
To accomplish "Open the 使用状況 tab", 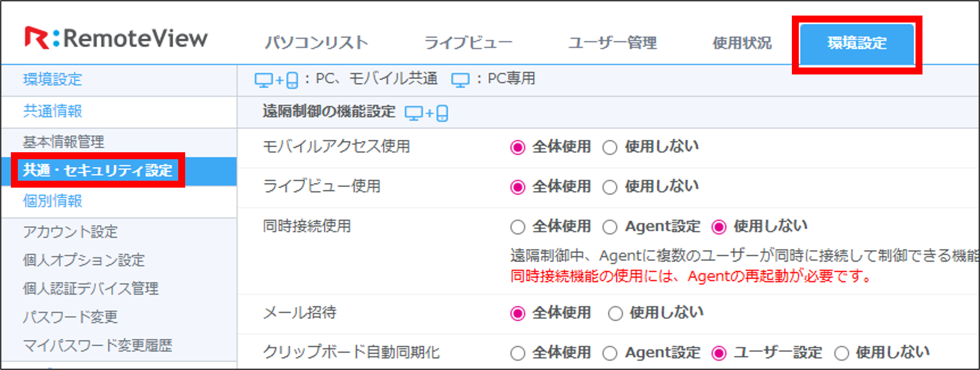I will tap(742, 43).
